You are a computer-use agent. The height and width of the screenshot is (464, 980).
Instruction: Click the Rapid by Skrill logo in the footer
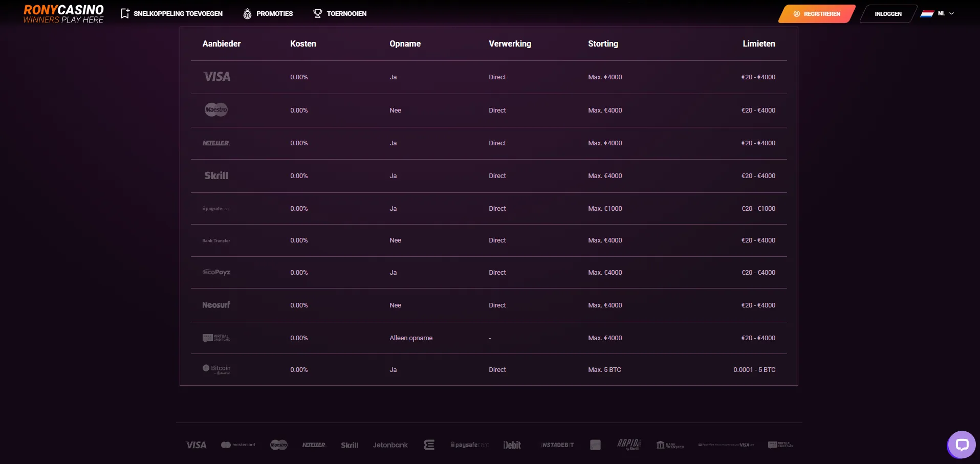629,445
